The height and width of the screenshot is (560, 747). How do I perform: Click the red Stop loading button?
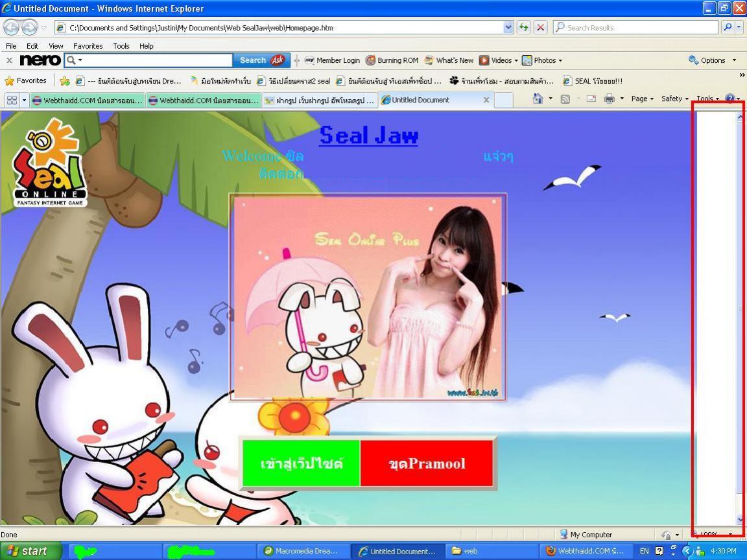[x=540, y=27]
